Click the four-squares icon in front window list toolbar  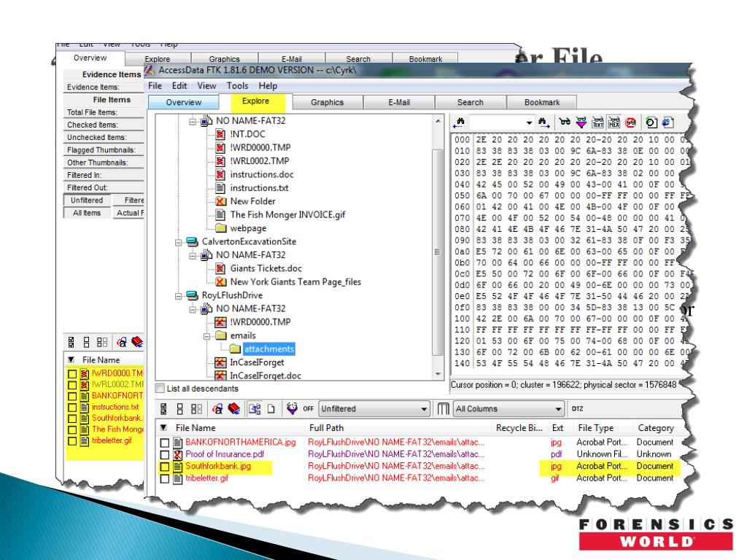point(196,408)
